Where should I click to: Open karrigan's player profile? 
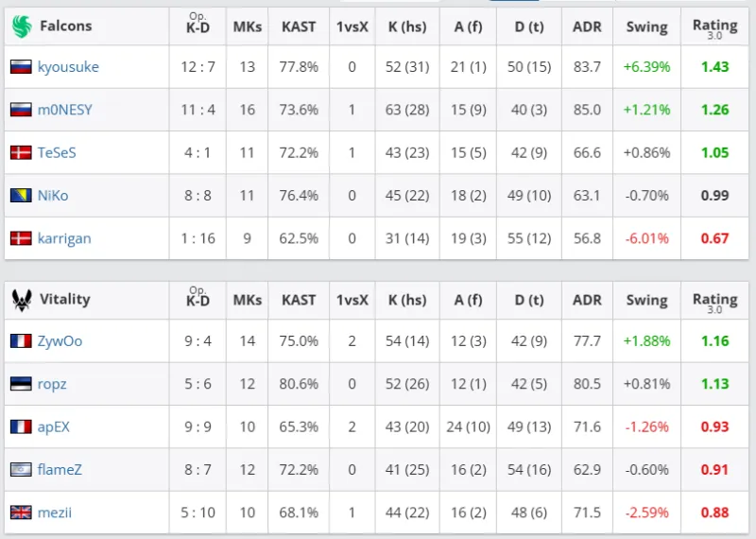64,239
